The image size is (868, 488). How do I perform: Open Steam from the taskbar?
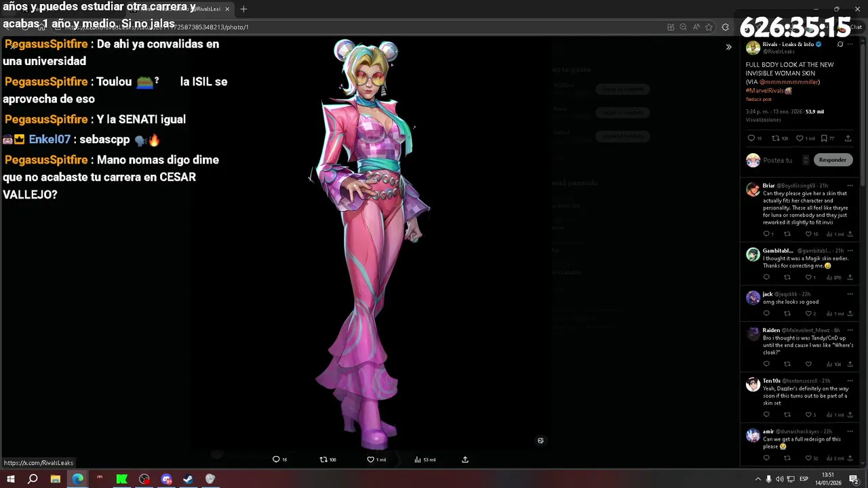click(x=188, y=479)
